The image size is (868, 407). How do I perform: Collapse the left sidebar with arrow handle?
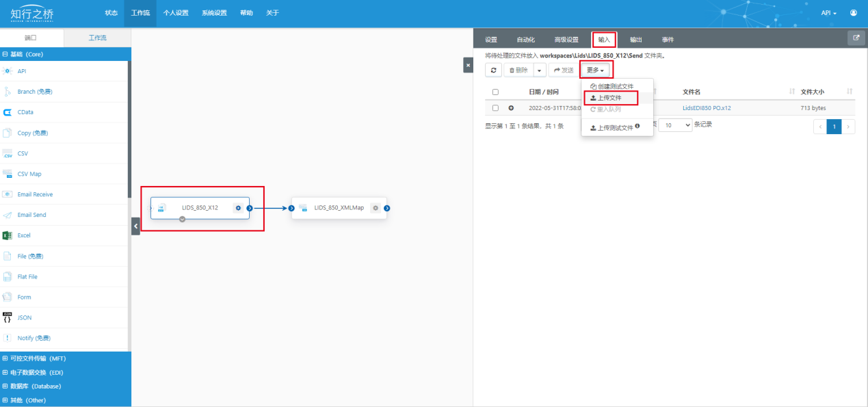point(135,226)
